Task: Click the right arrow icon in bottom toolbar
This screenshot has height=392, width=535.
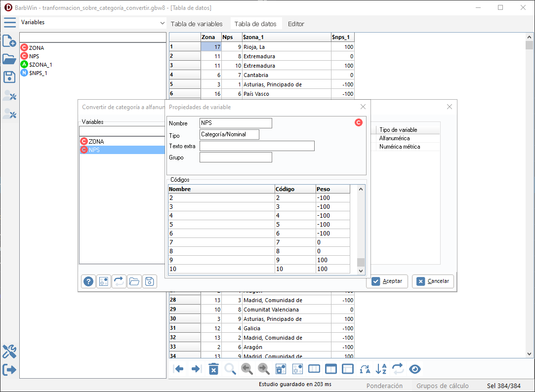Action: [x=196, y=369]
